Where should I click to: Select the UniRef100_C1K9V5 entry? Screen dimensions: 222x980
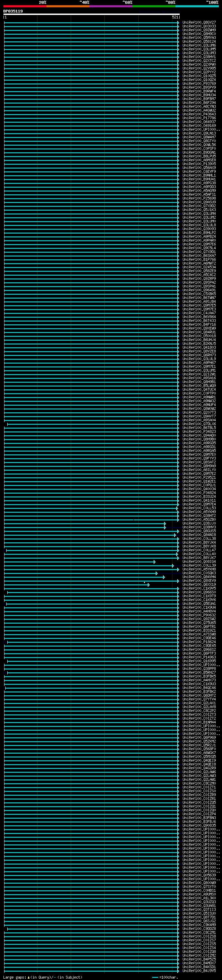pos(199,589)
